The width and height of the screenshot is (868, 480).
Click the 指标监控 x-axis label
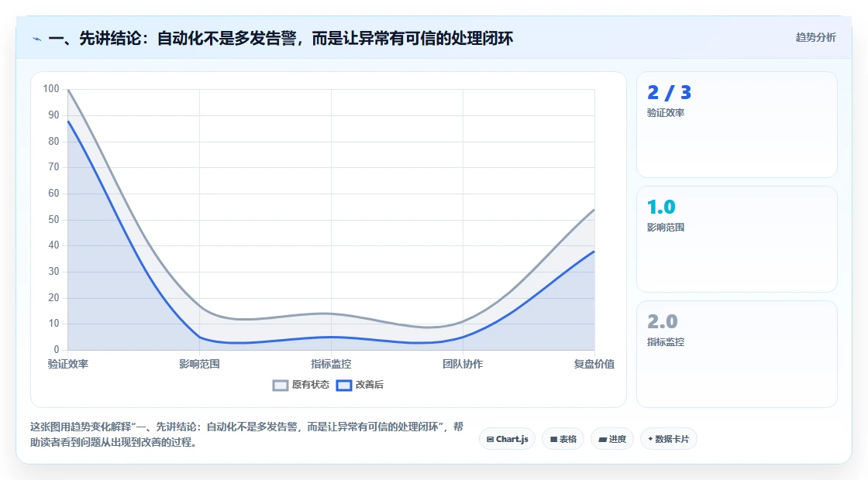pos(331,364)
